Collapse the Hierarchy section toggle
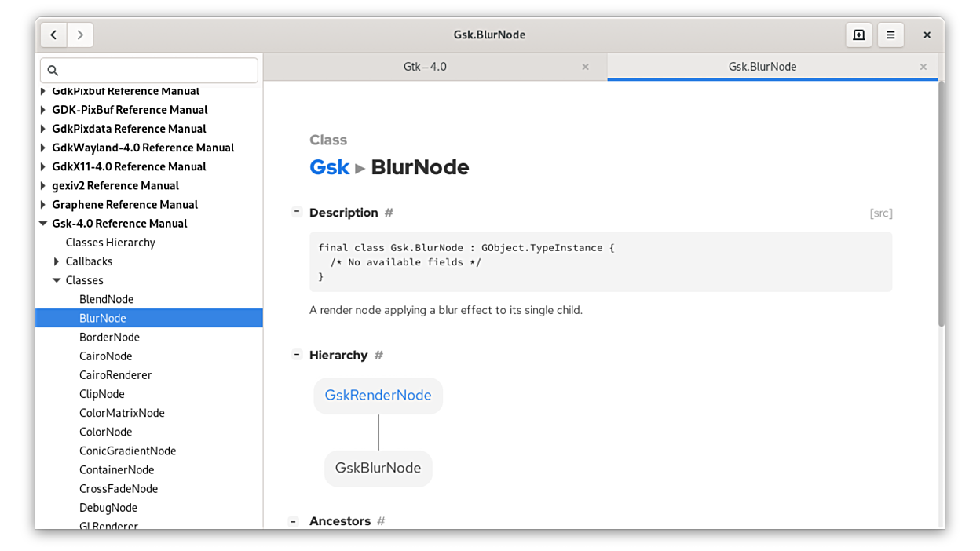The width and height of the screenshot is (980, 551). point(297,355)
